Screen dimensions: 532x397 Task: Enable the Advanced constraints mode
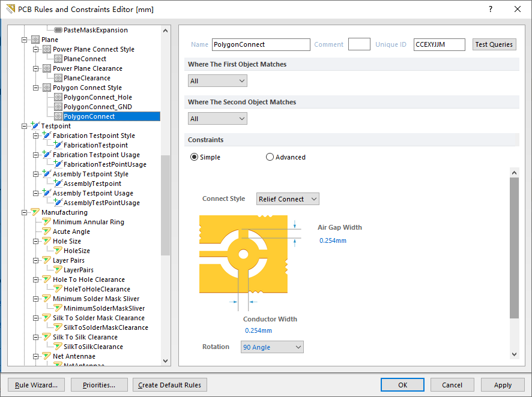(270, 157)
